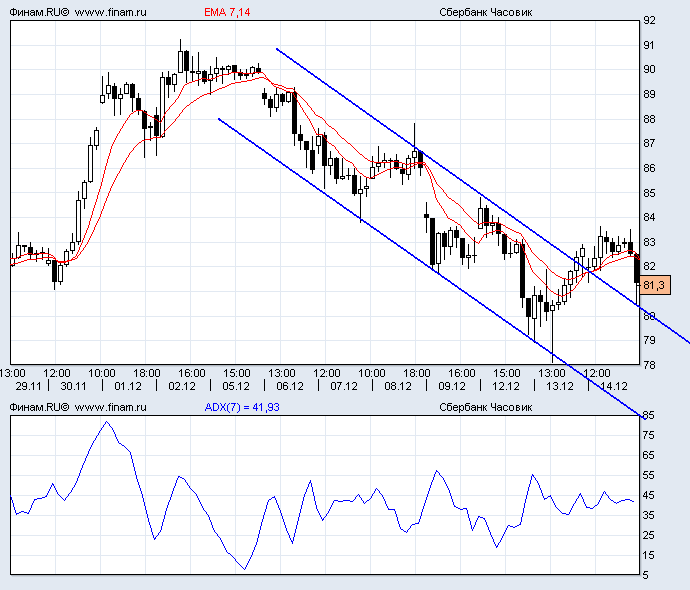Click the orange 81,3 current price label
The height and width of the screenshot is (590, 690).
655,286
